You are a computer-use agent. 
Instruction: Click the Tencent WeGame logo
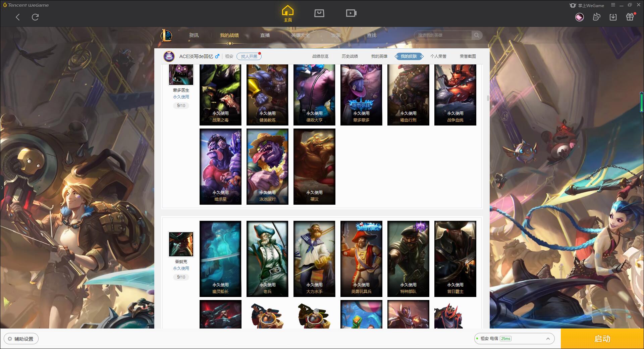pos(26,5)
